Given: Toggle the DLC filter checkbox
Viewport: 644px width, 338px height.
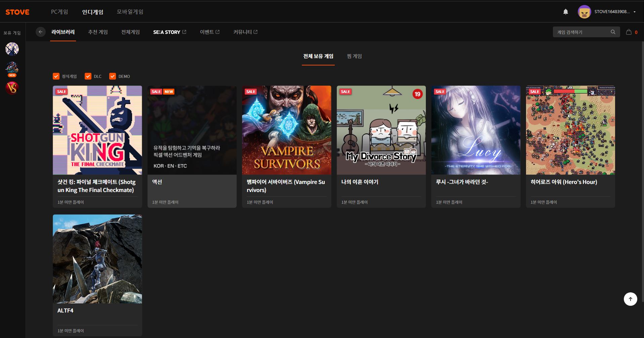Looking at the screenshot, I should 88,77.
